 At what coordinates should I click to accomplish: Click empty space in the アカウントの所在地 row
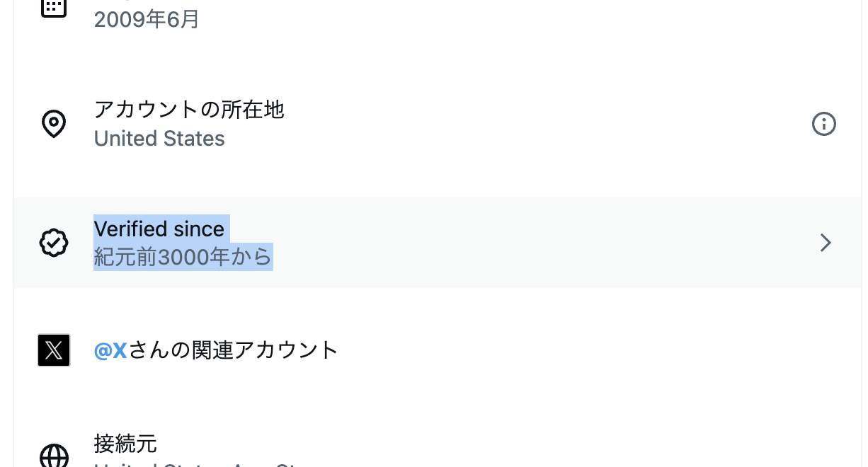tap(531, 125)
